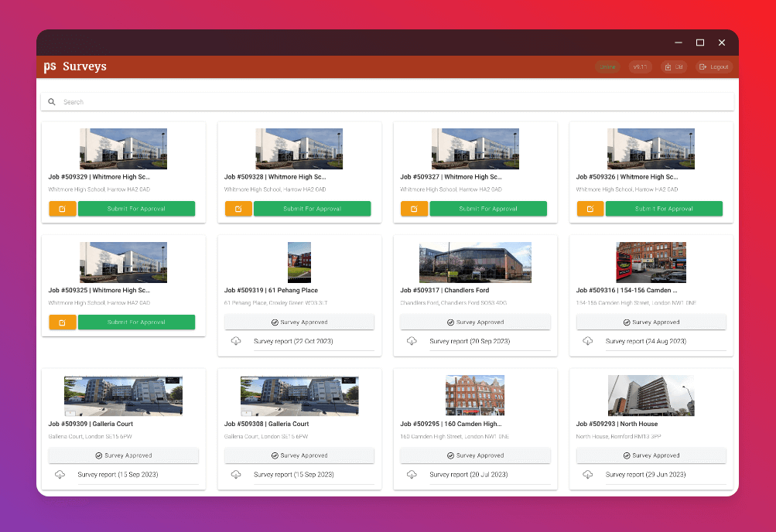Click Survey Approved on Job #509308

(299, 455)
